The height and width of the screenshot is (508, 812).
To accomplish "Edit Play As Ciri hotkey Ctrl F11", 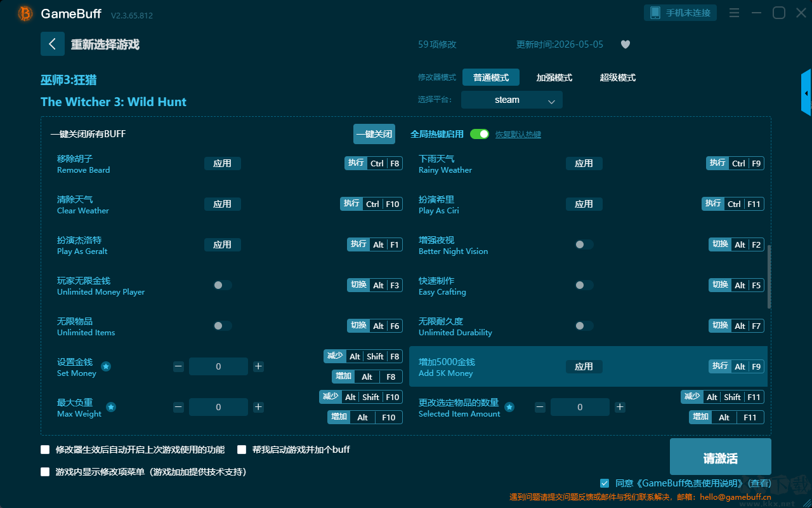I will [x=733, y=204].
